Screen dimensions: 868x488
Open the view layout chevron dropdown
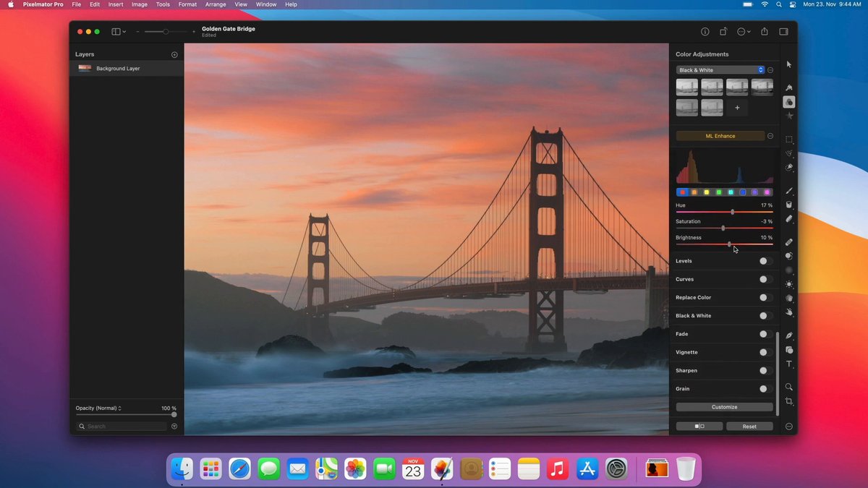click(123, 31)
